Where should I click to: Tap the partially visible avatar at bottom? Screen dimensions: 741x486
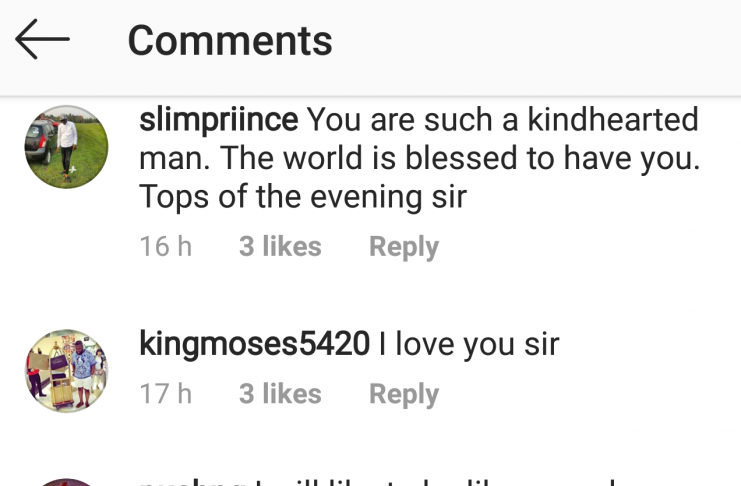tap(66, 482)
